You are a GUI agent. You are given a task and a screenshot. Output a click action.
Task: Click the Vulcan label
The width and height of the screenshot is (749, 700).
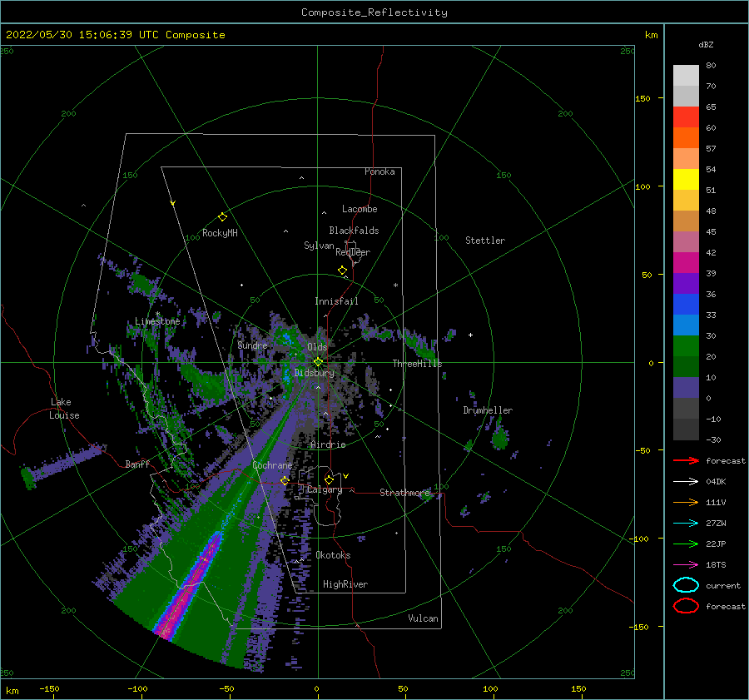[423, 618]
